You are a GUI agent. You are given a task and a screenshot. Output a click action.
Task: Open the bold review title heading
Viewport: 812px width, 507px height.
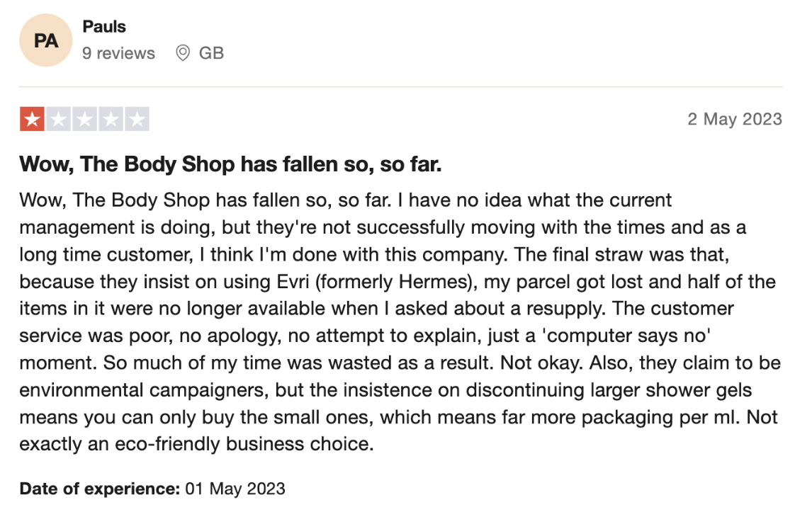(x=230, y=164)
